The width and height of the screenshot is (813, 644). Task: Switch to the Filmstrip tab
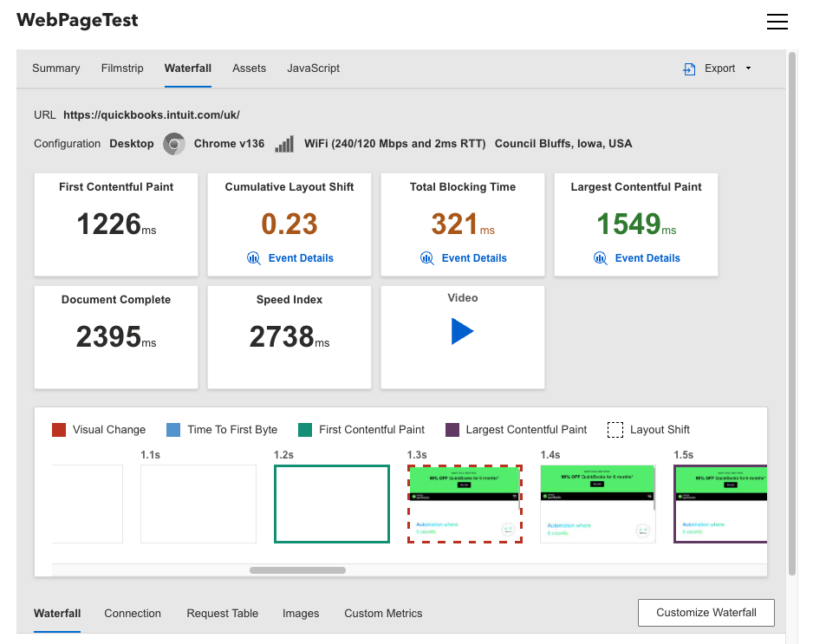tap(121, 68)
